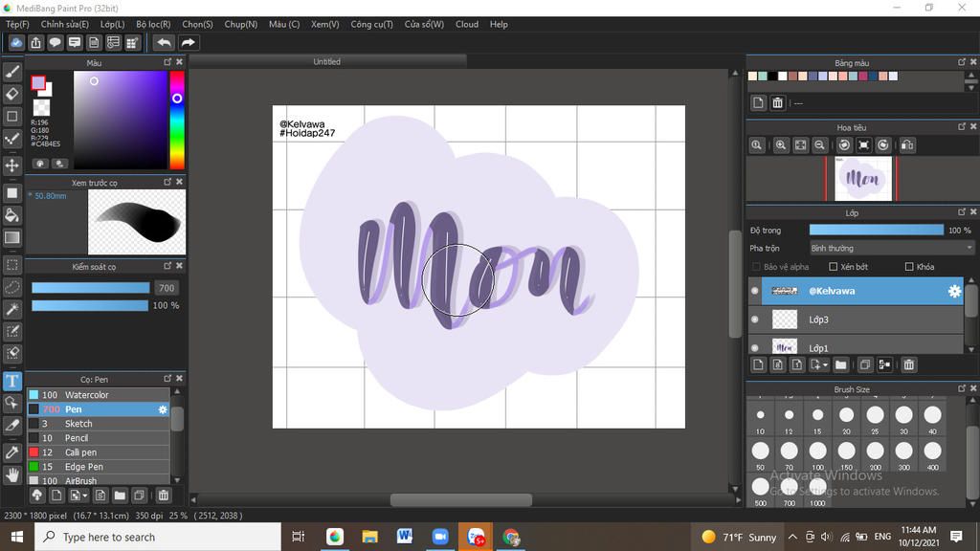This screenshot has height=551, width=980.
Task: Toggle visibility of the Lớp3 layer
Action: tap(755, 320)
